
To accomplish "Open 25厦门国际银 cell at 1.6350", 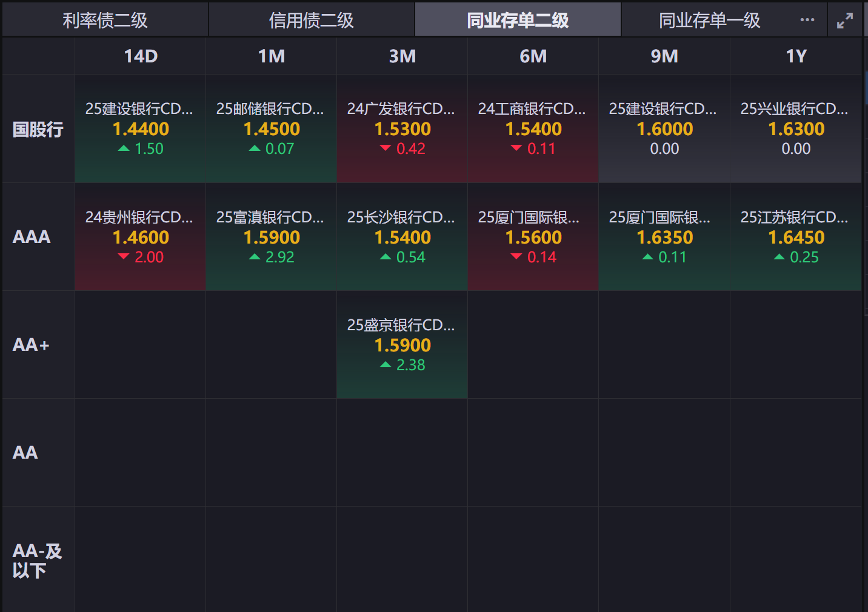I will (x=664, y=237).
